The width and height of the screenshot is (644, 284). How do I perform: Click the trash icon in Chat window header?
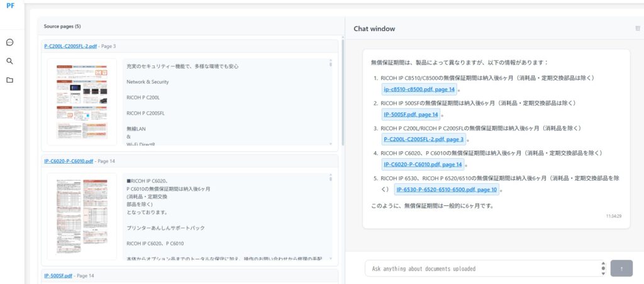coord(638,28)
